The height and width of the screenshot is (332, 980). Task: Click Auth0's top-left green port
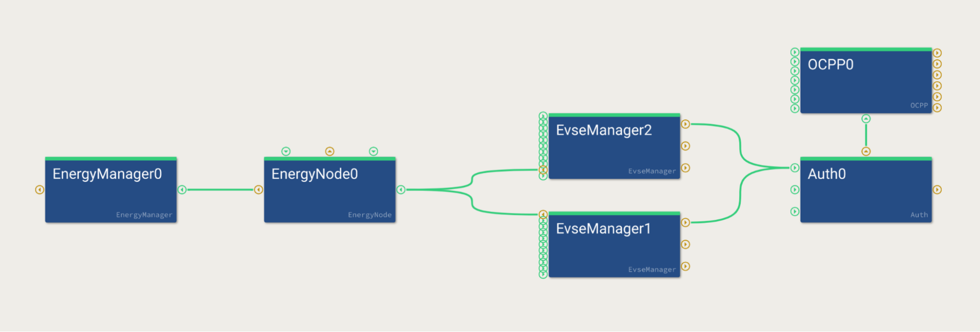click(795, 168)
